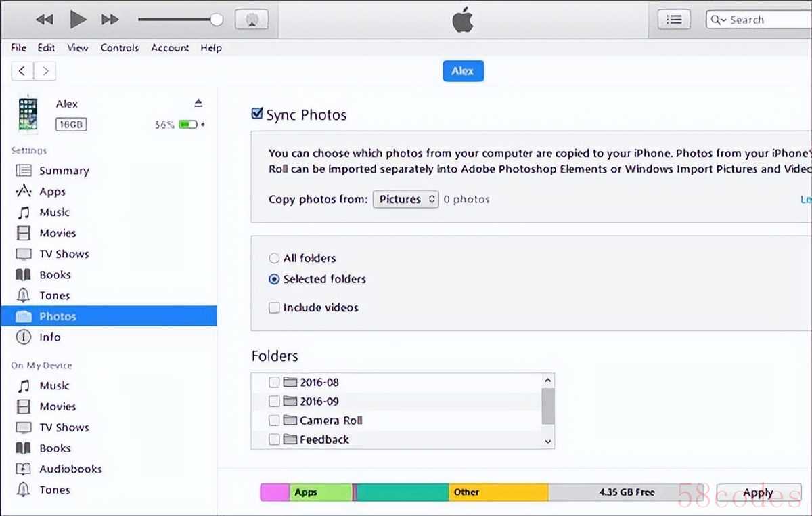Open the Account menu
The image size is (812, 516).
click(x=170, y=48)
